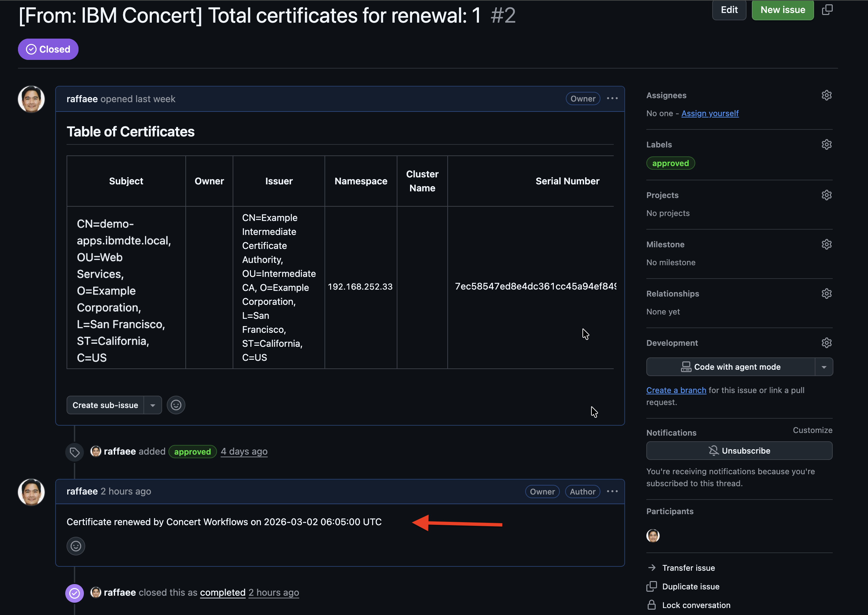Add emoji reaction to issue description
The height and width of the screenshot is (615, 868).
[x=176, y=405]
